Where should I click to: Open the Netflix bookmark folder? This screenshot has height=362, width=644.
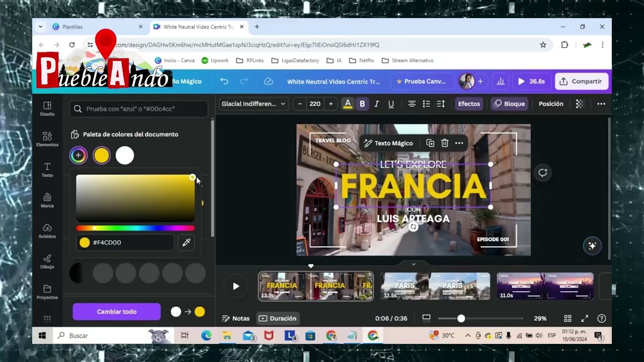tap(362, 60)
